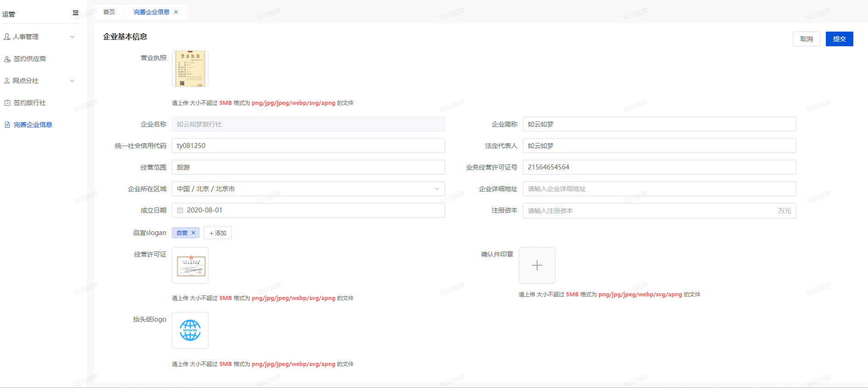This screenshot has height=388, width=868.
Task: Switch to the 首页 tab
Action: coord(109,12)
